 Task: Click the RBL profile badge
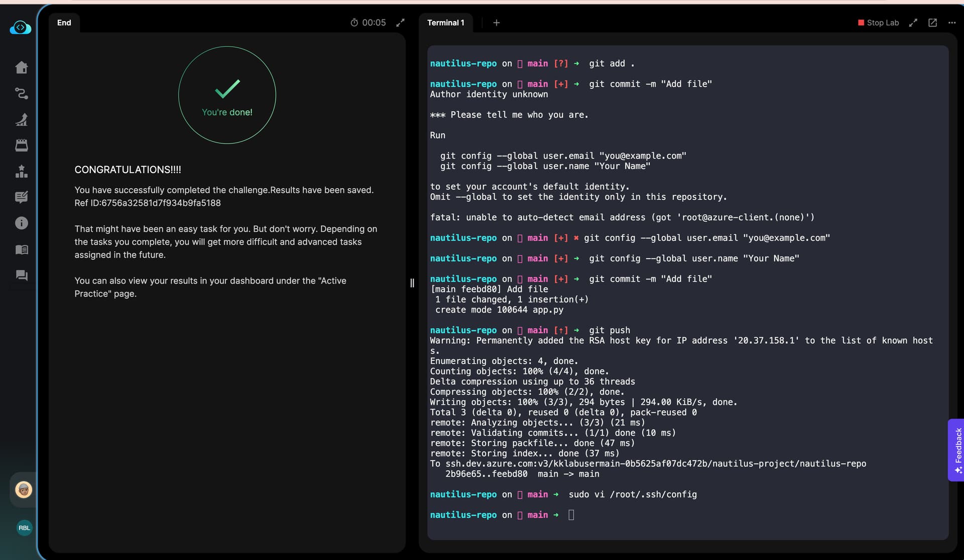coord(24,528)
